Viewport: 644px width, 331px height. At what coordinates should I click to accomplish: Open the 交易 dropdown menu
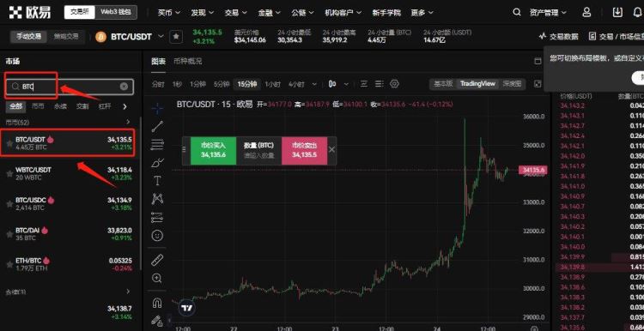236,12
